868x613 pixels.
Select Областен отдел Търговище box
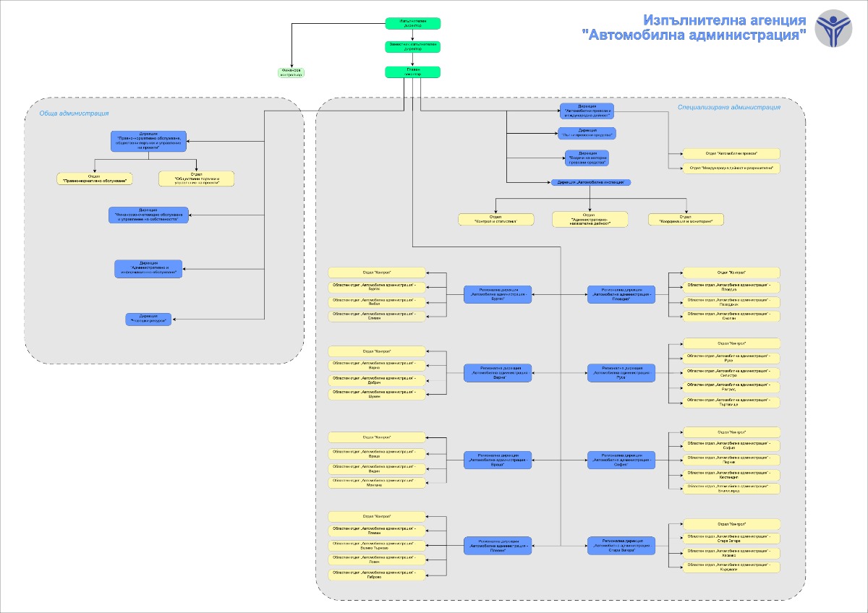[732, 402]
